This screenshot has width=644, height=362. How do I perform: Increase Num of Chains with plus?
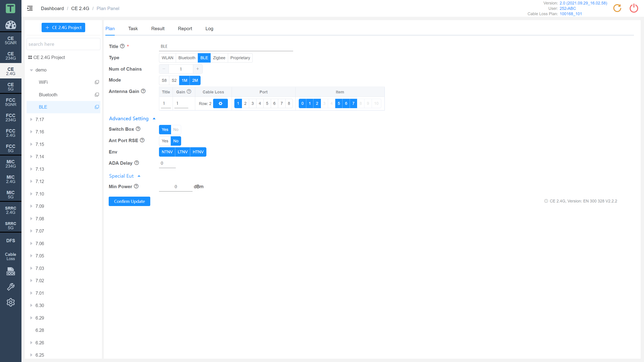(x=197, y=69)
